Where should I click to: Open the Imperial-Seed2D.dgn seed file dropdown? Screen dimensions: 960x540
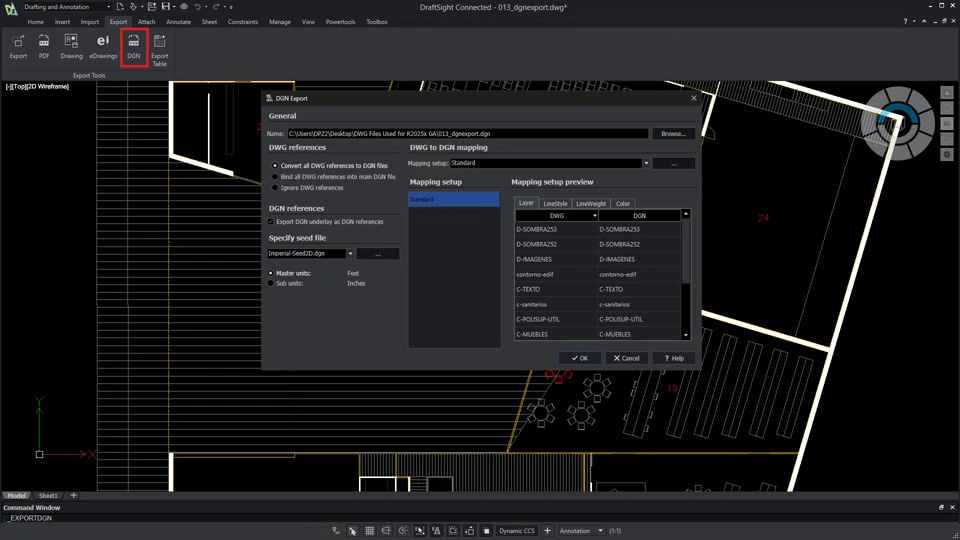tap(350, 254)
